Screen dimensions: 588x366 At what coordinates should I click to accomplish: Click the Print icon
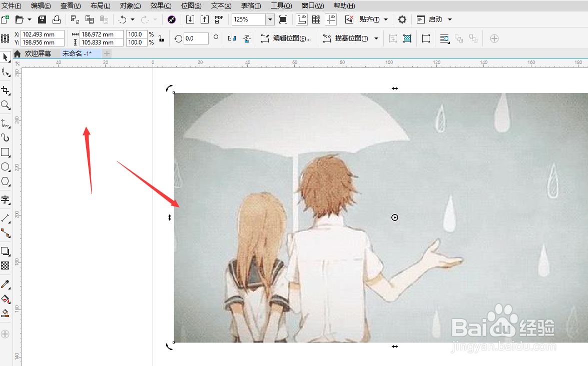pyautogui.click(x=57, y=19)
